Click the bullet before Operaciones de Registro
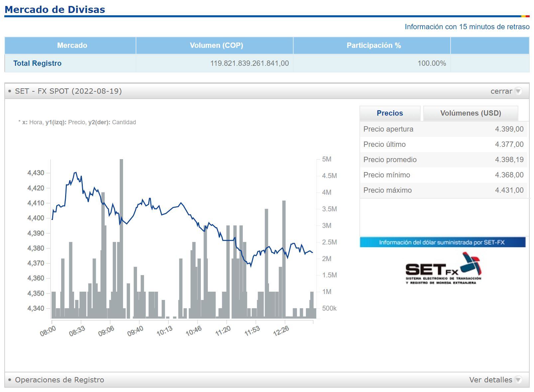The image size is (534, 392). click(x=10, y=380)
